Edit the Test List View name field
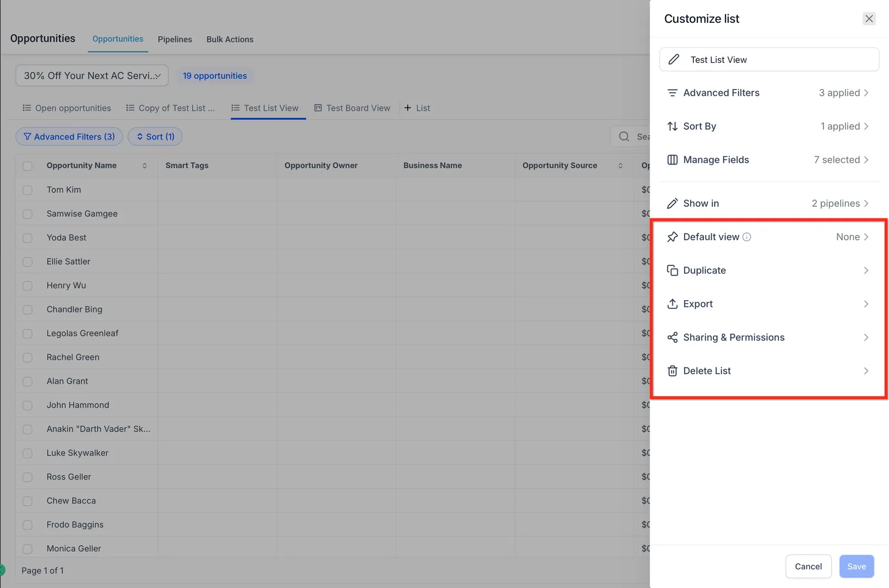Image resolution: width=889 pixels, height=588 pixels. pos(769,59)
